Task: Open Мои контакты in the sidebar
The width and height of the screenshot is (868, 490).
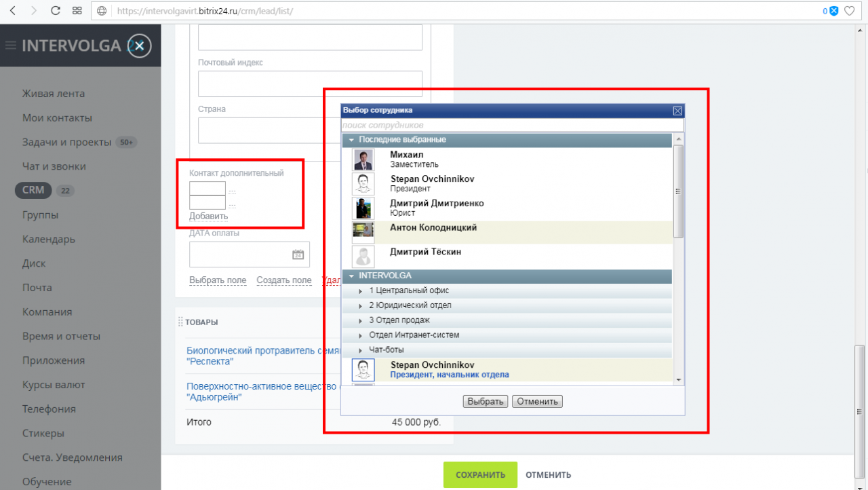Action: pos(57,117)
